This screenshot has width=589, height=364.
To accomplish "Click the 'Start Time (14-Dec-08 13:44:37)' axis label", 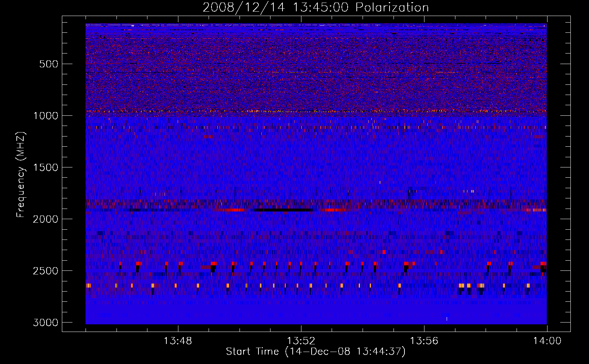I will [316, 352].
